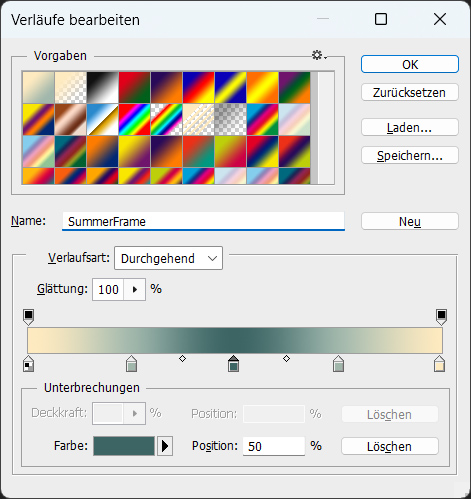Click the right midpoint diamond marker
Screen dimensions: 471x499
tap(286, 359)
